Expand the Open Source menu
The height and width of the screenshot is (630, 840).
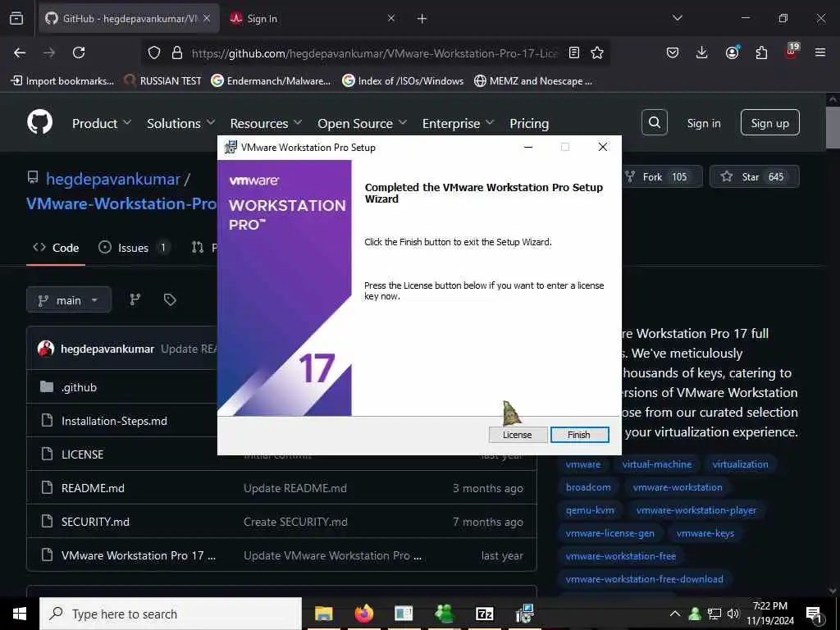point(362,123)
